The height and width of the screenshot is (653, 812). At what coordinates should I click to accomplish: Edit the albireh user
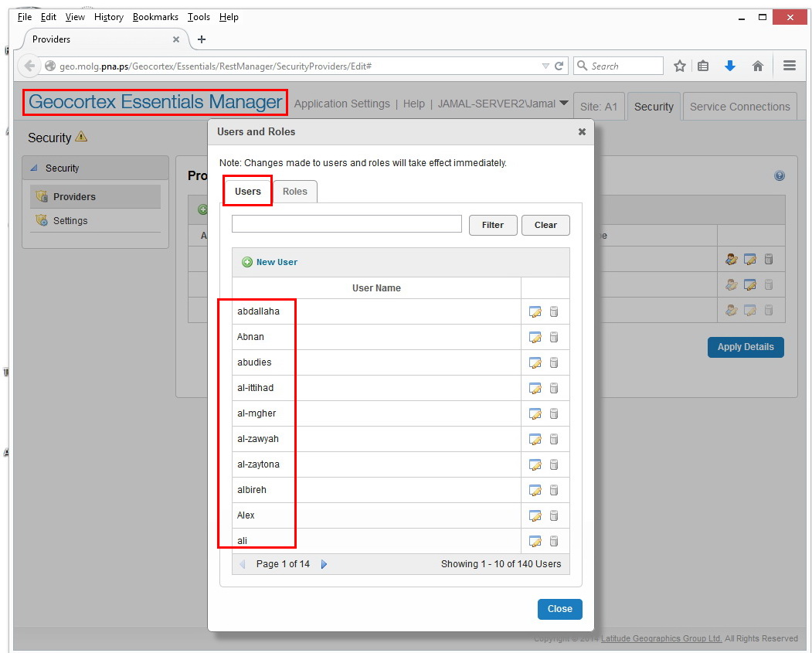[x=535, y=490]
